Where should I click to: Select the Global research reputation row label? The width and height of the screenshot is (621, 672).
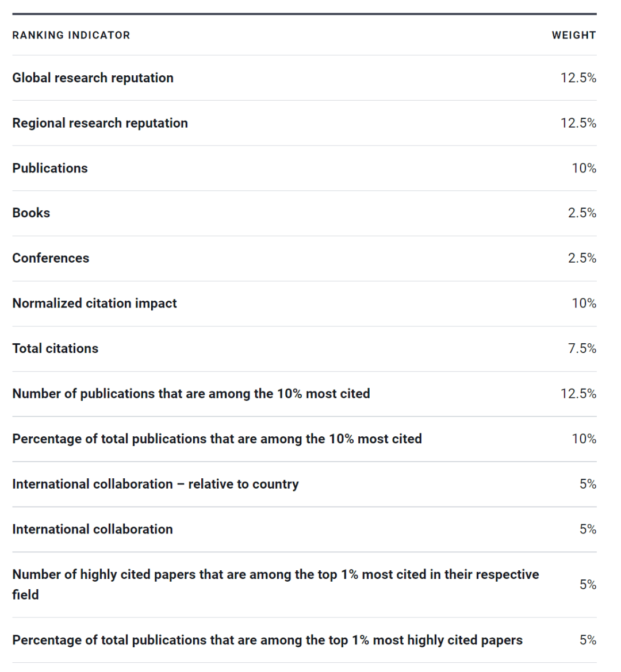(93, 78)
